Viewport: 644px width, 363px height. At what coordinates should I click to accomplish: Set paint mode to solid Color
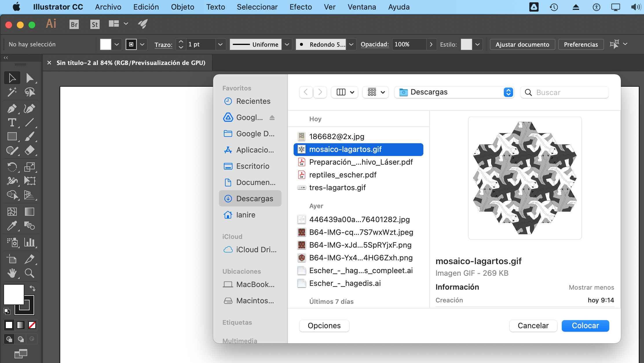pos(9,325)
